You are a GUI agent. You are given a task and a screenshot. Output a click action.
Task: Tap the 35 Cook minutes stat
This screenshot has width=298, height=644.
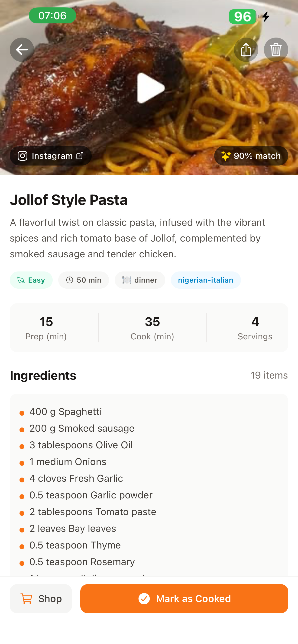(152, 328)
